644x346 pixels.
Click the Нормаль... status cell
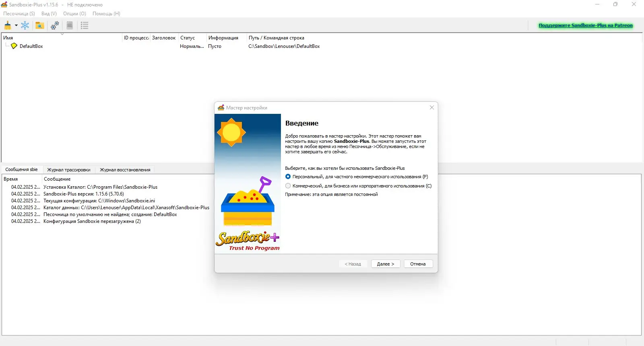(192, 46)
